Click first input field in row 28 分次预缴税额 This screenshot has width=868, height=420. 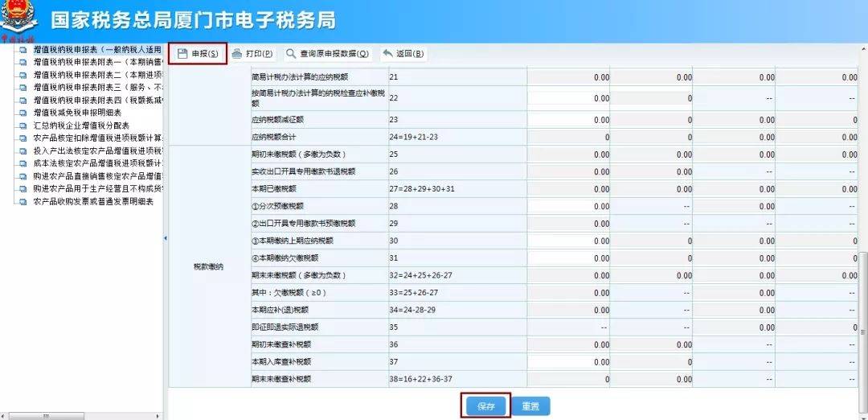coord(568,207)
